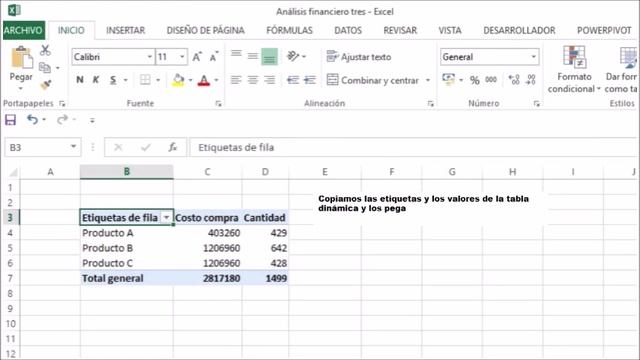Viewport: 640px width, 360px height.
Task: Apply thousands separator 000 icon
Action: coord(491,80)
